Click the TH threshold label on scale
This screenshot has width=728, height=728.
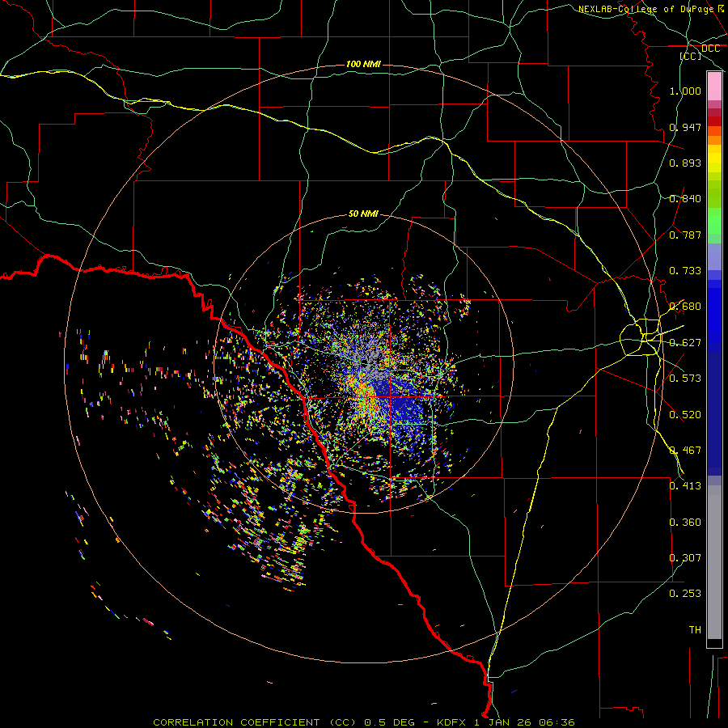point(695,630)
